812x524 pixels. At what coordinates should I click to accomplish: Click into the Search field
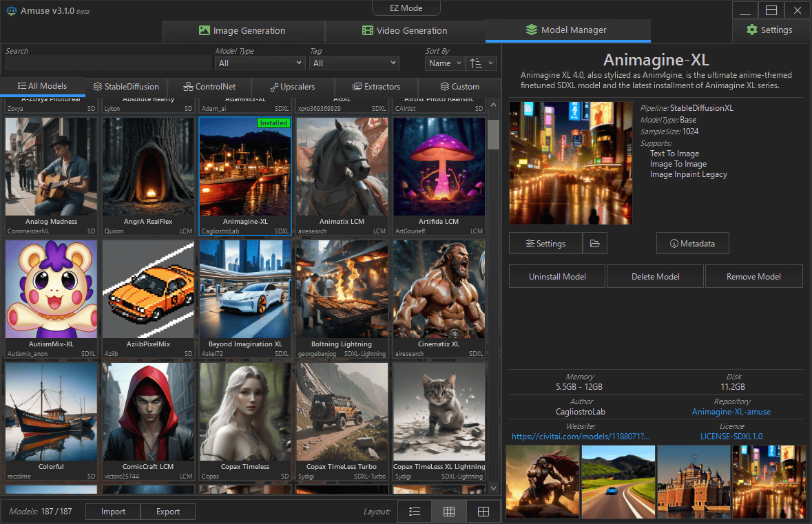point(107,63)
